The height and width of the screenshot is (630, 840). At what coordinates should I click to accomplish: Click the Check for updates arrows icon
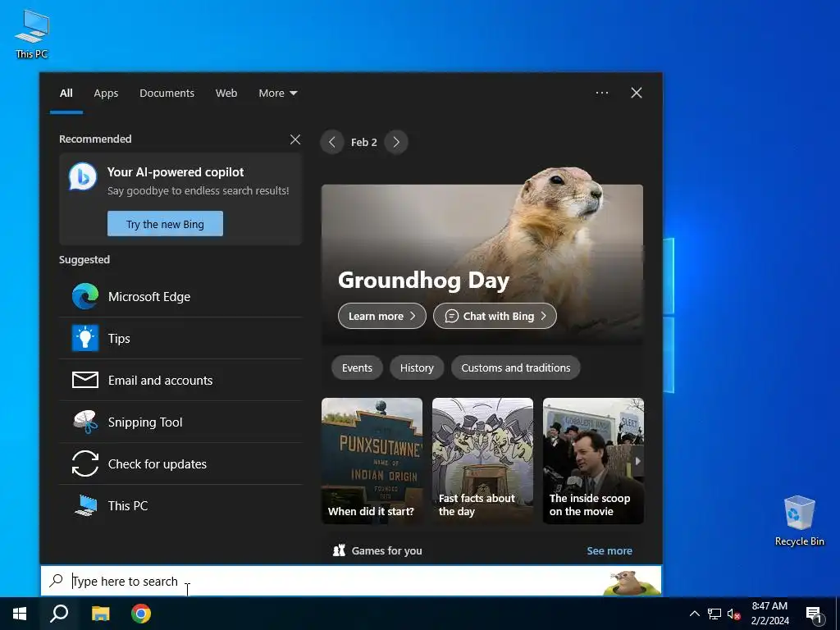pyautogui.click(x=85, y=463)
